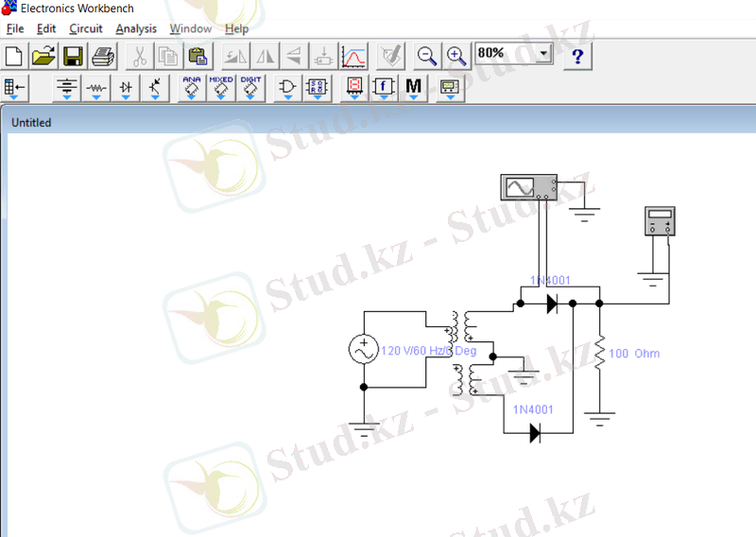Select the multimeter instrument in the circuit
Image resolution: width=756 pixels, height=537 pixels.
click(x=661, y=221)
